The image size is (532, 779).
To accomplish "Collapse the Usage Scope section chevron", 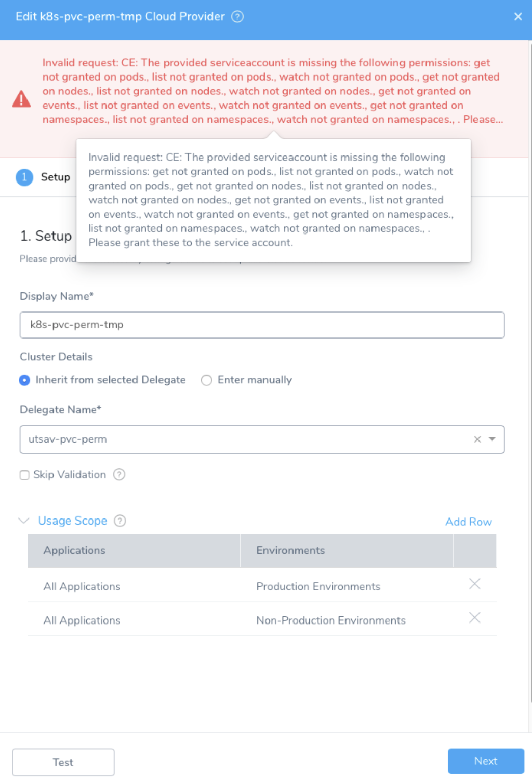I will tap(23, 521).
